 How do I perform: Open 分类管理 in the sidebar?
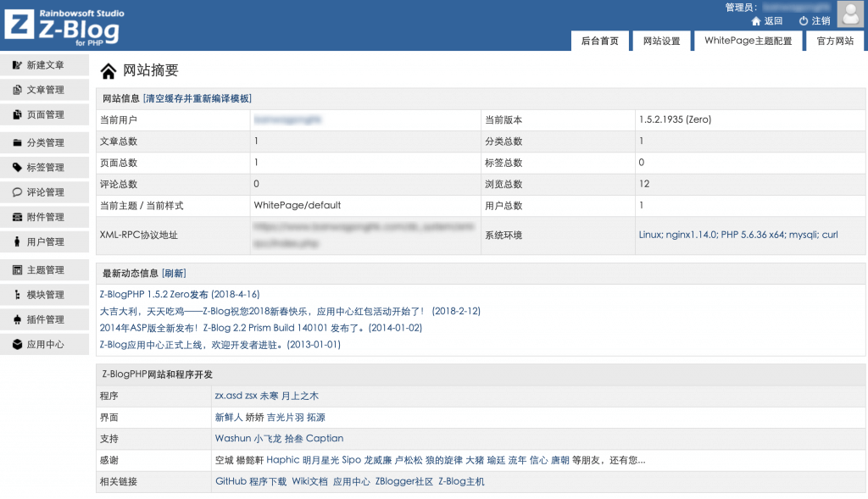click(x=44, y=142)
